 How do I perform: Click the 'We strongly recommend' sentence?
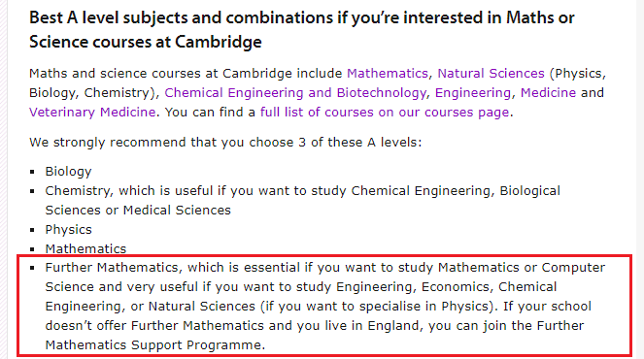pos(225,143)
